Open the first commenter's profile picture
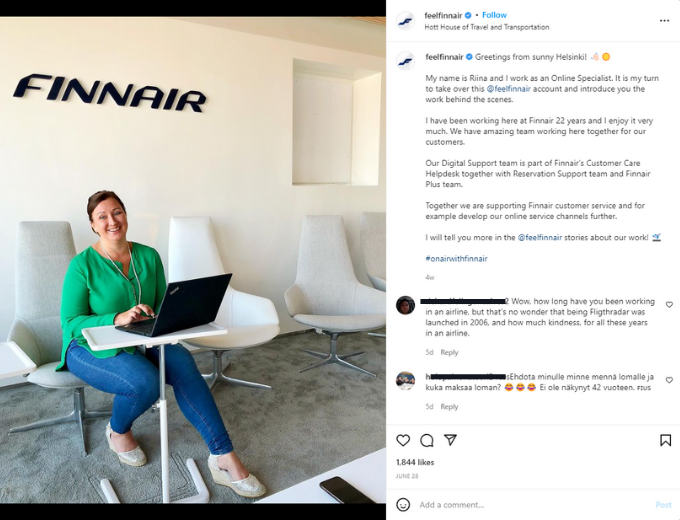The height and width of the screenshot is (520, 680). [x=405, y=305]
